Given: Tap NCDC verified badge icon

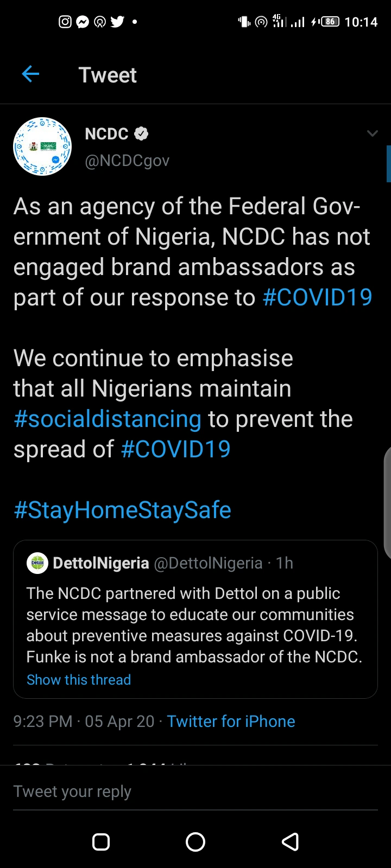Looking at the screenshot, I should pos(141,133).
